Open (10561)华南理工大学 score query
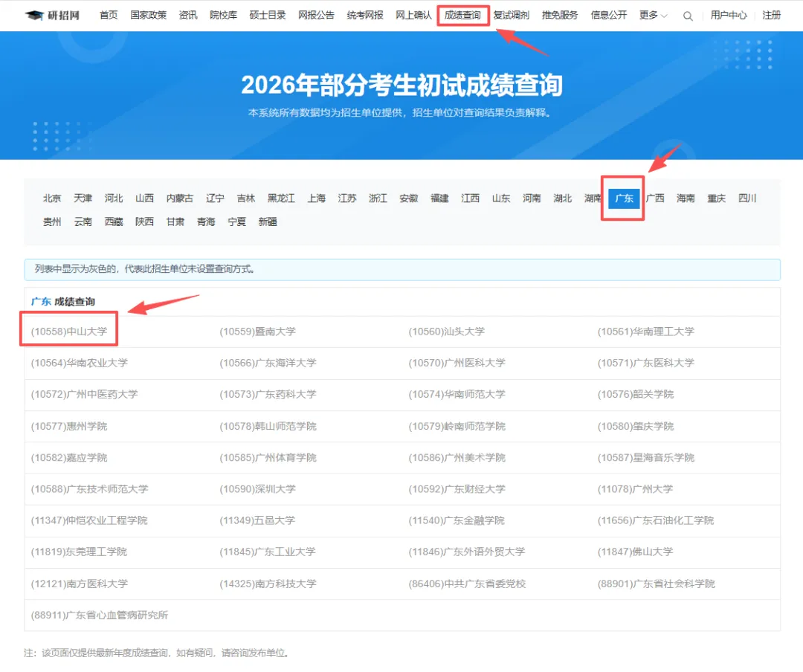The image size is (803, 672). pyautogui.click(x=646, y=332)
